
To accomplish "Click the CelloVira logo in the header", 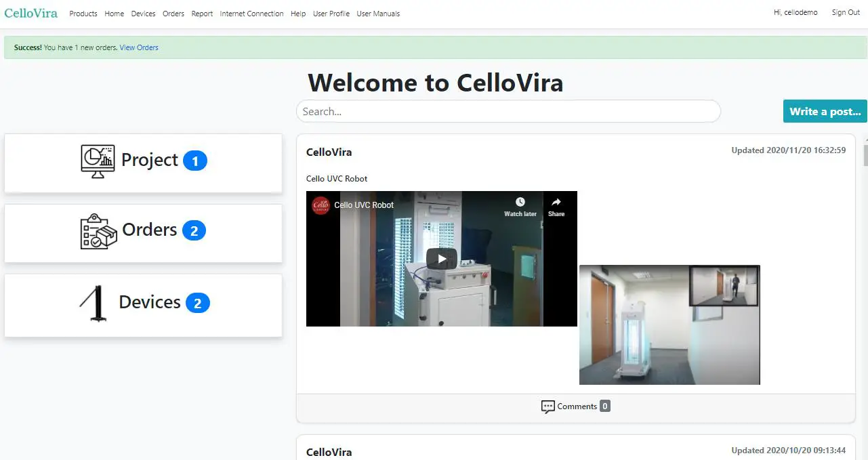I will 30,12.
